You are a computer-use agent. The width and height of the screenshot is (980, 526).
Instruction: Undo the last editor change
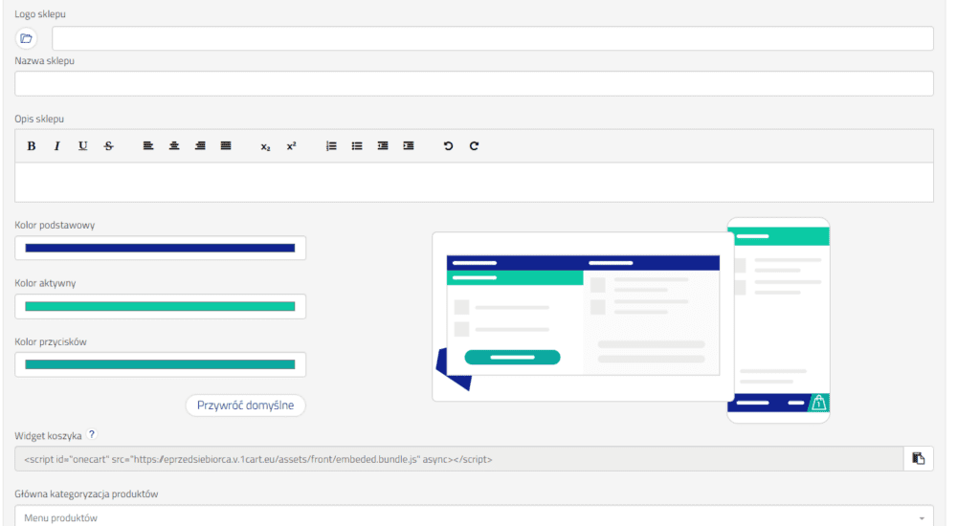(x=448, y=146)
